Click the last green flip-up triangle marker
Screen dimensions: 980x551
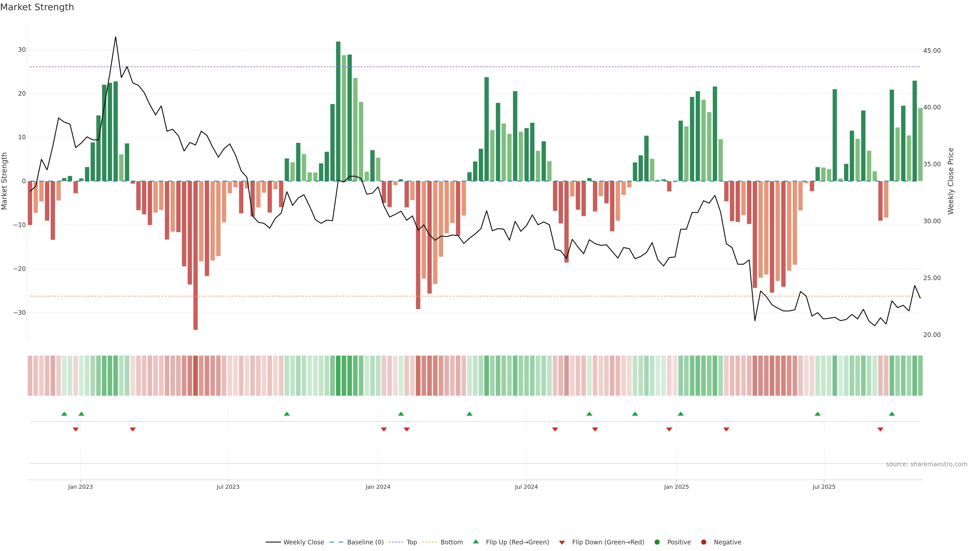click(x=892, y=414)
